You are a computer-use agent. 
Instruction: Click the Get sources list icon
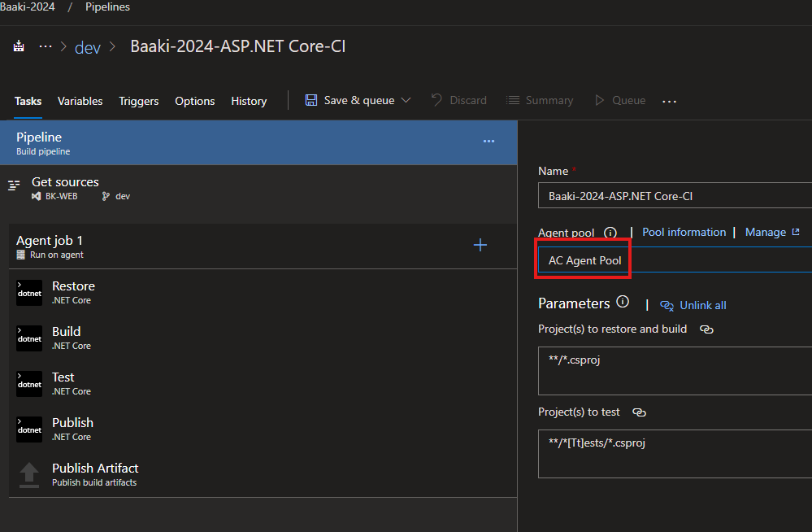click(x=14, y=185)
